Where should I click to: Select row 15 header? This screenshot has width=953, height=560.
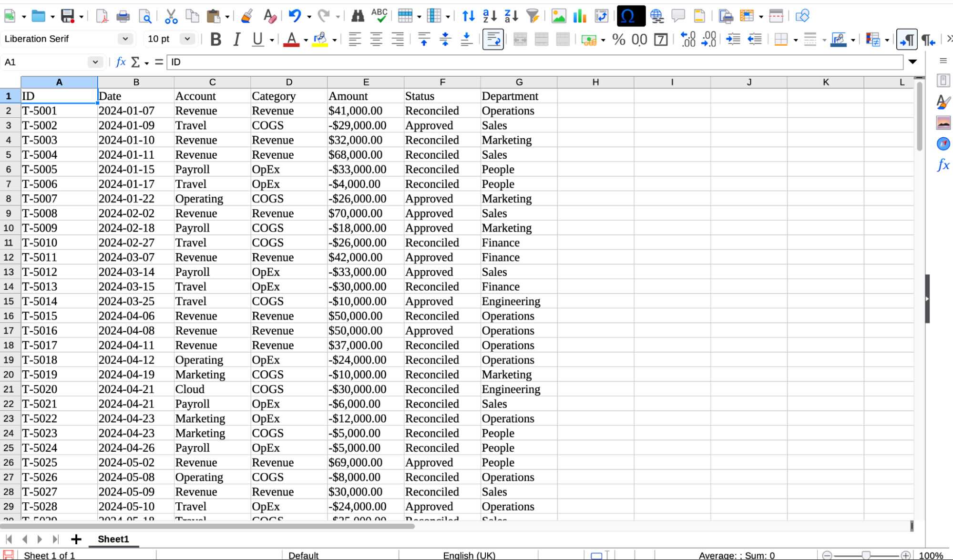pyautogui.click(x=9, y=301)
